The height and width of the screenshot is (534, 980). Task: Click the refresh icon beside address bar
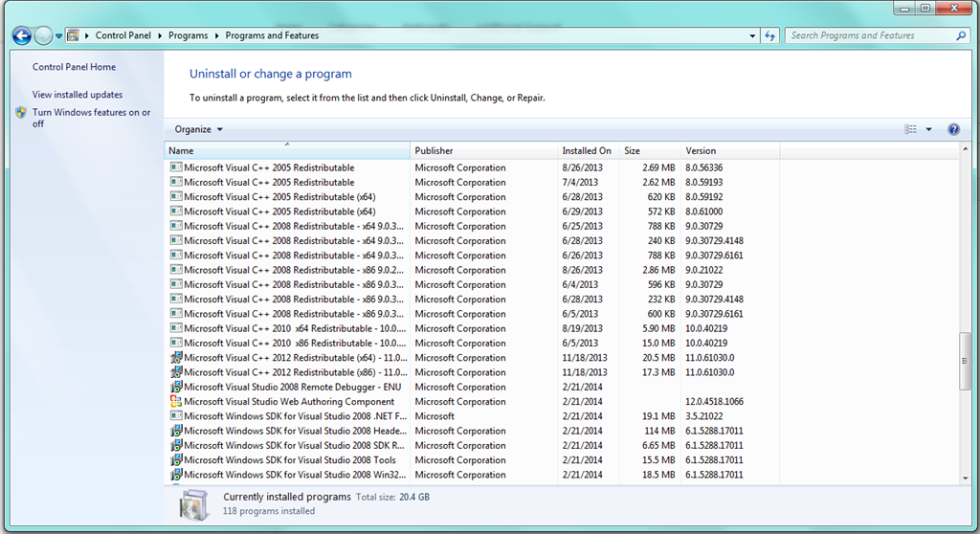point(769,35)
